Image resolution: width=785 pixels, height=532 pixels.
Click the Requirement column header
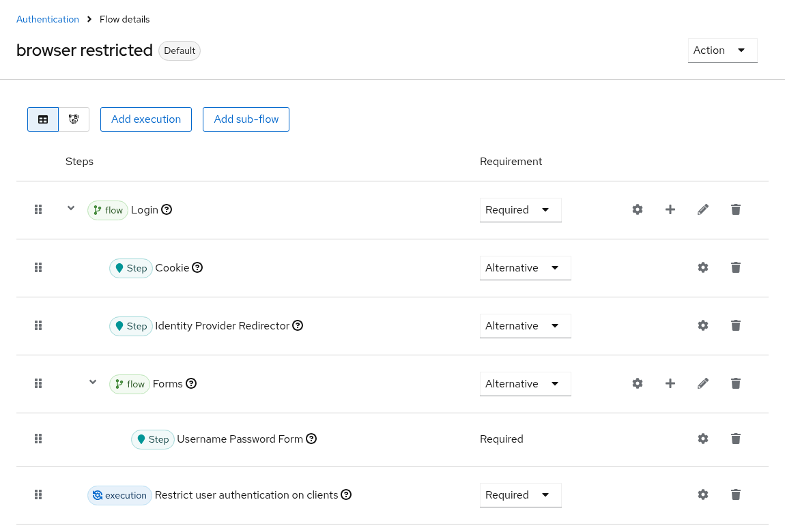click(x=511, y=162)
